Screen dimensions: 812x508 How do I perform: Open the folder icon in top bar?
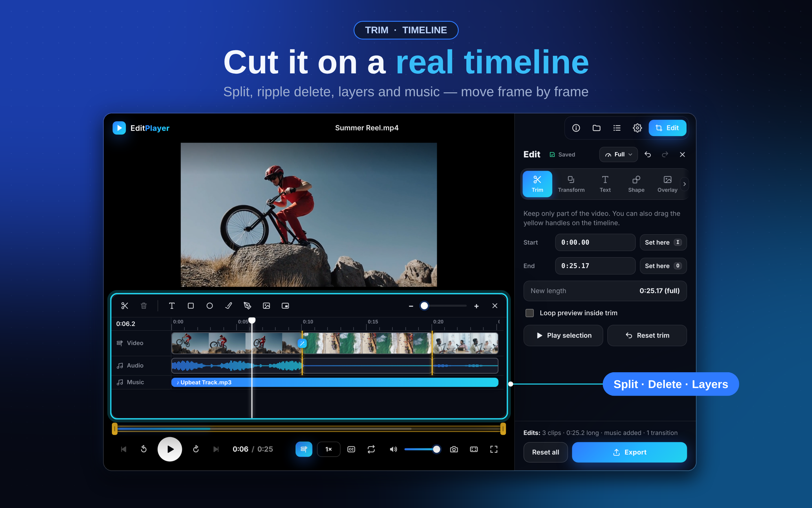tap(597, 128)
